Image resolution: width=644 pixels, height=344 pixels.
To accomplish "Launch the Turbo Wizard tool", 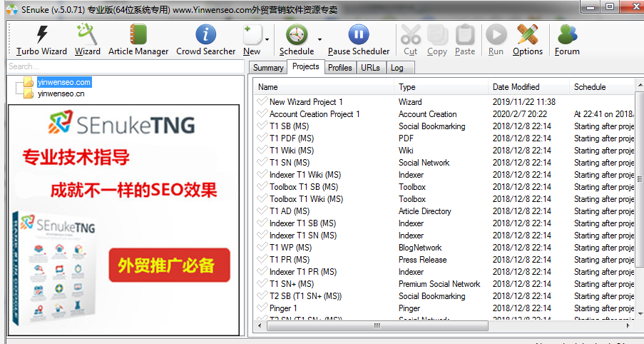I will click(41, 40).
